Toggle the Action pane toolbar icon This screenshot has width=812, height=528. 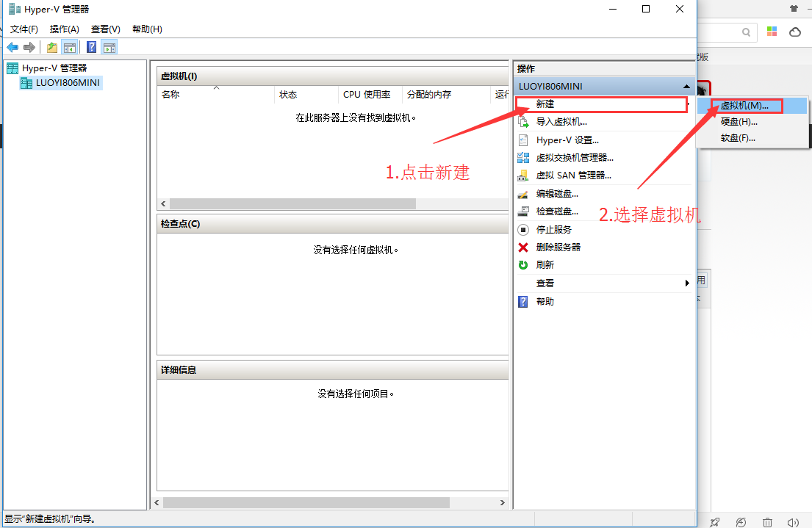[x=109, y=48]
